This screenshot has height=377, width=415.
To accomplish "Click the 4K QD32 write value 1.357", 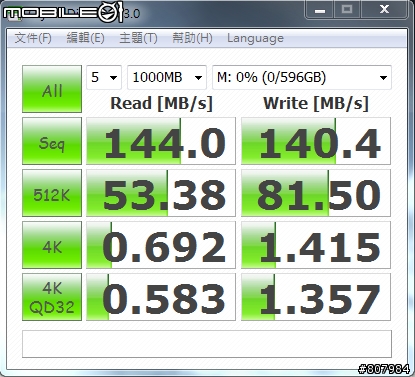I will [316, 297].
